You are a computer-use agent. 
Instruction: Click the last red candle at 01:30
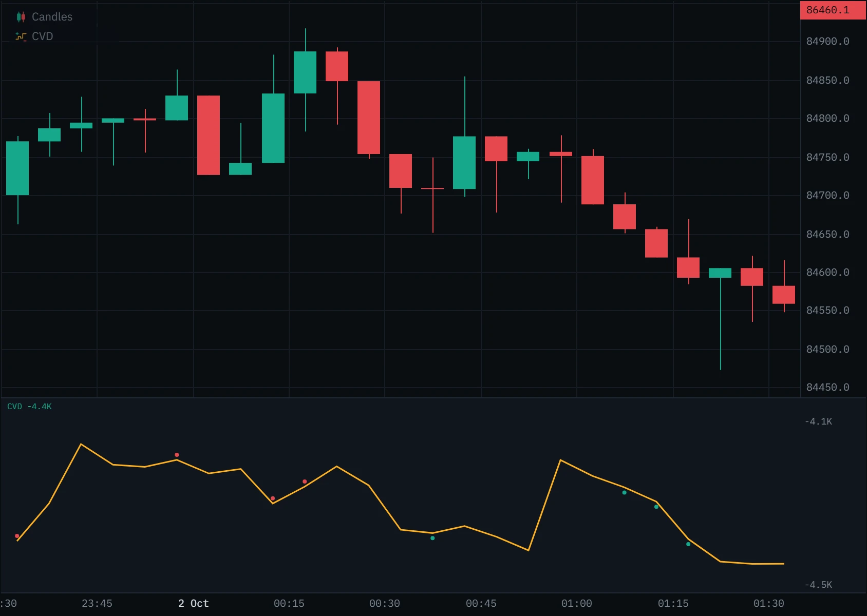(x=784, y=295)
